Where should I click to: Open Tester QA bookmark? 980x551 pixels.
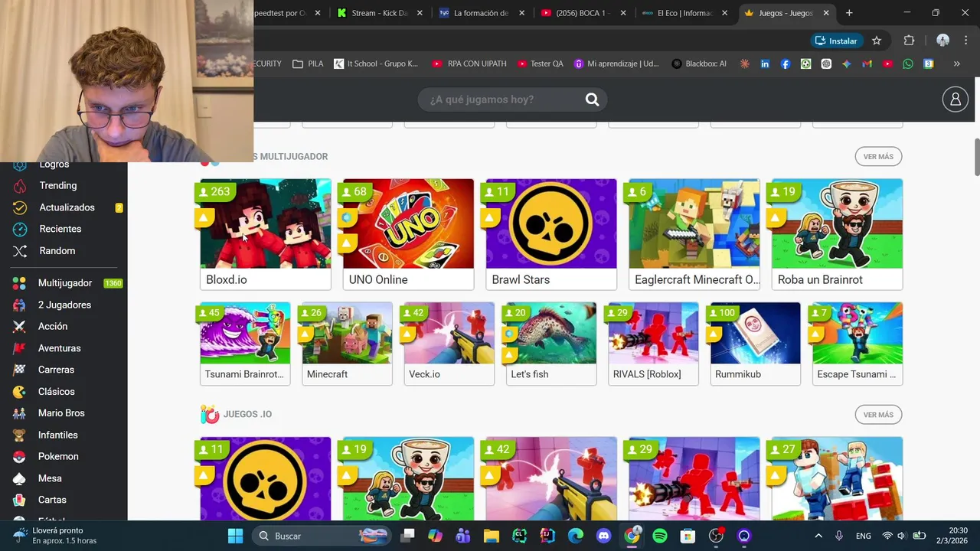540,64
